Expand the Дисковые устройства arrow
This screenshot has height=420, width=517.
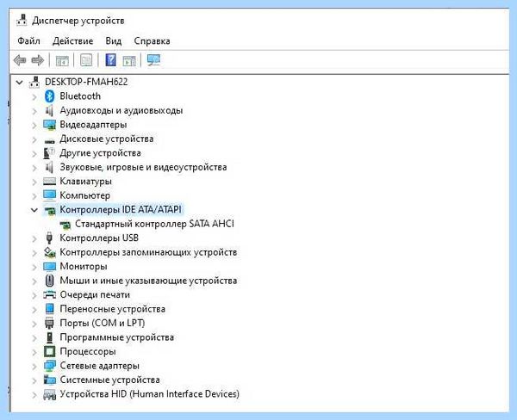coord(34,139)
